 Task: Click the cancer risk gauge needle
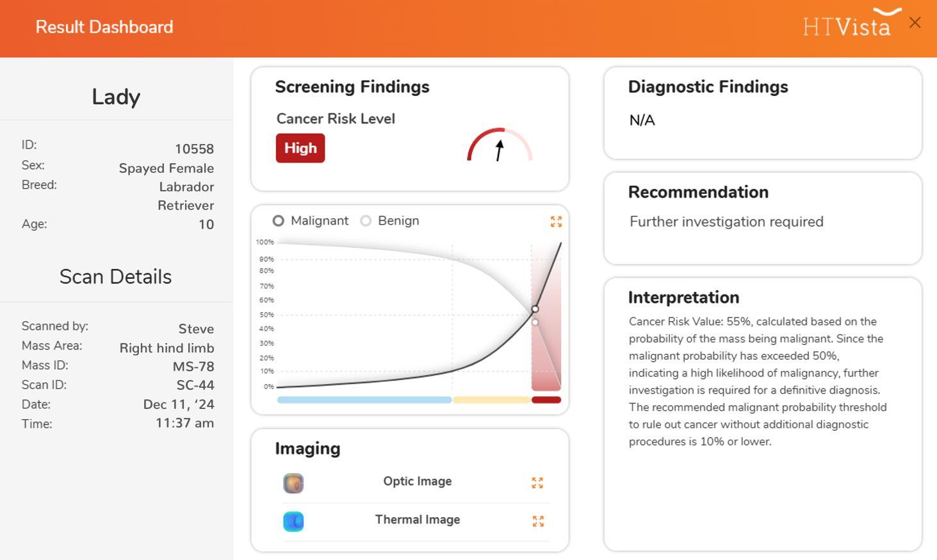[499, 150]
